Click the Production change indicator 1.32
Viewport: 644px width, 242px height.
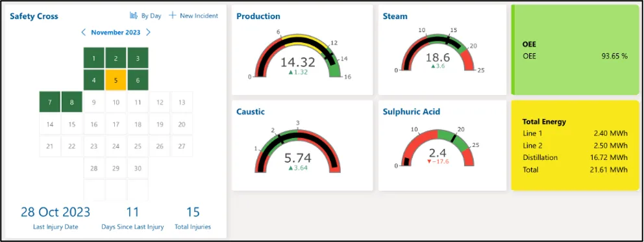(x=298, y=72)
